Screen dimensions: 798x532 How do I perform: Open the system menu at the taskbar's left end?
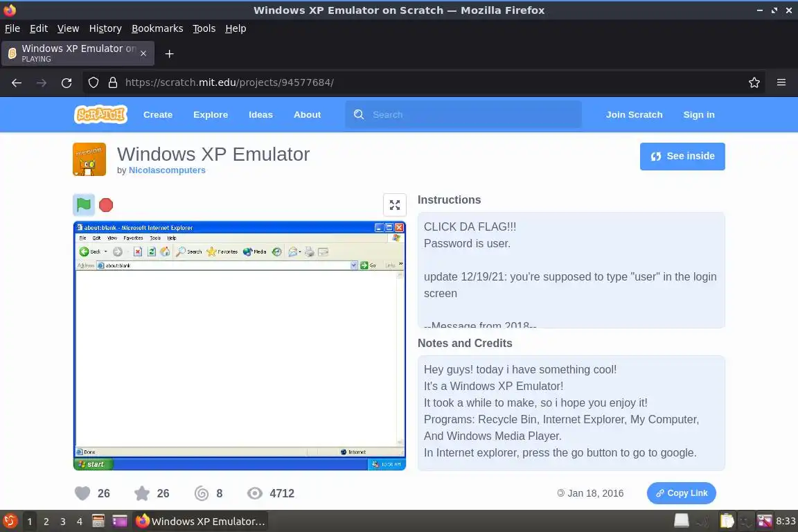10,521
